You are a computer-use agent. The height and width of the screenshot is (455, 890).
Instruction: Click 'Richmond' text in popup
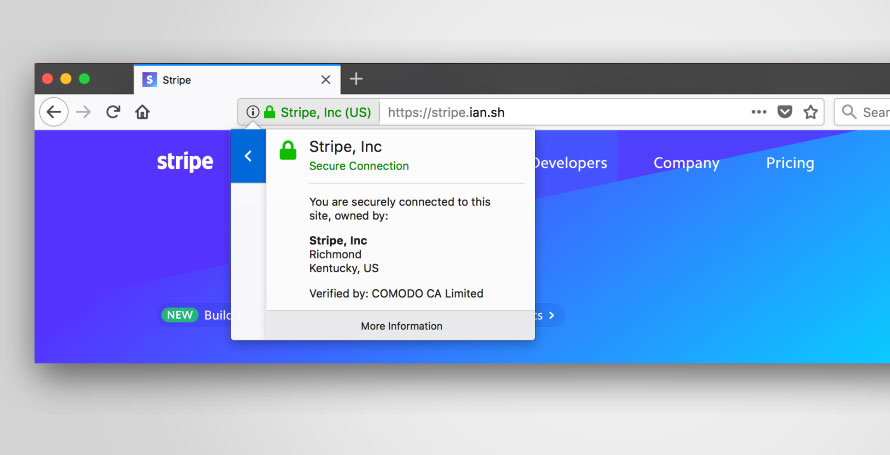point(335,254)
